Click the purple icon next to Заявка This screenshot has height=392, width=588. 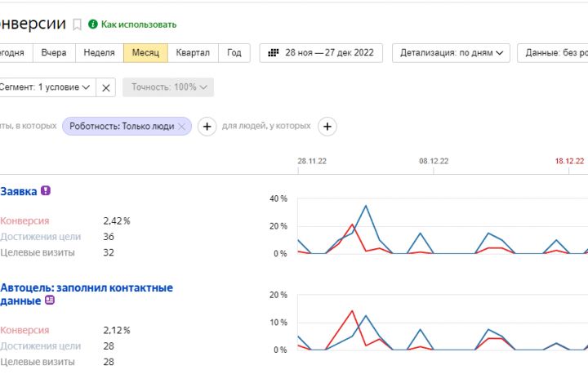[46, 190]
